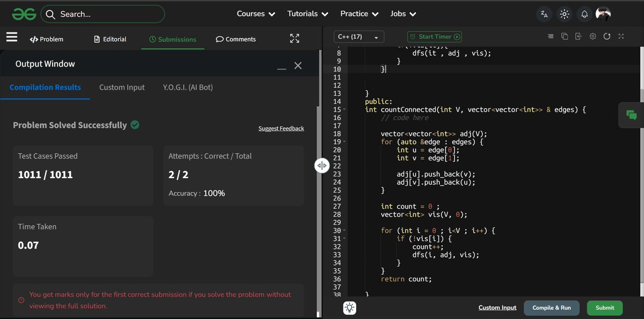
Task: Close the Output Window
Action: (298, 66)
